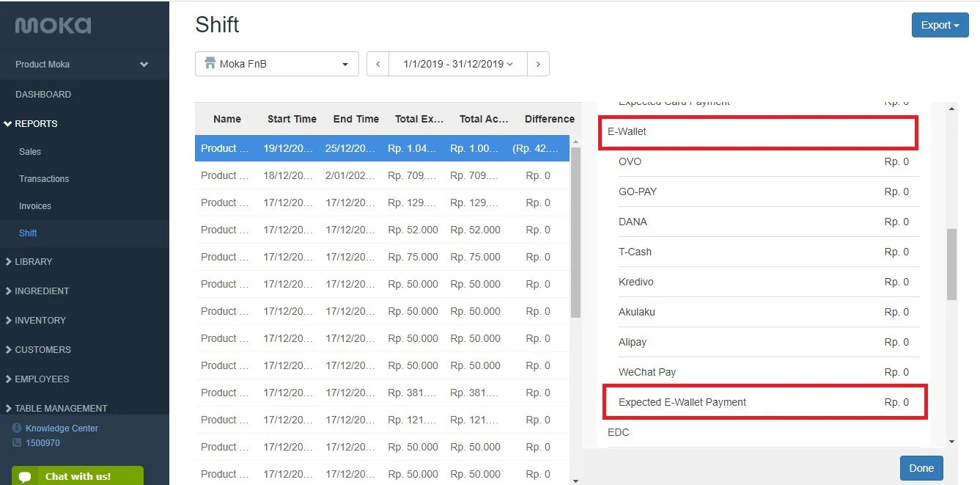
Task: Click the shift list scrollbar thumb
Action: [x=575, y=232]
